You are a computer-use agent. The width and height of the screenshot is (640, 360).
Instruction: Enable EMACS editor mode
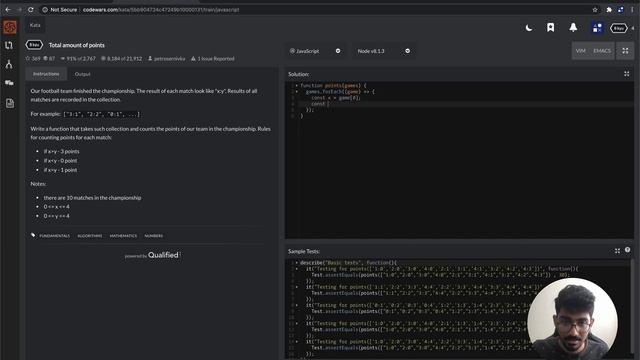tap(602, 51)
